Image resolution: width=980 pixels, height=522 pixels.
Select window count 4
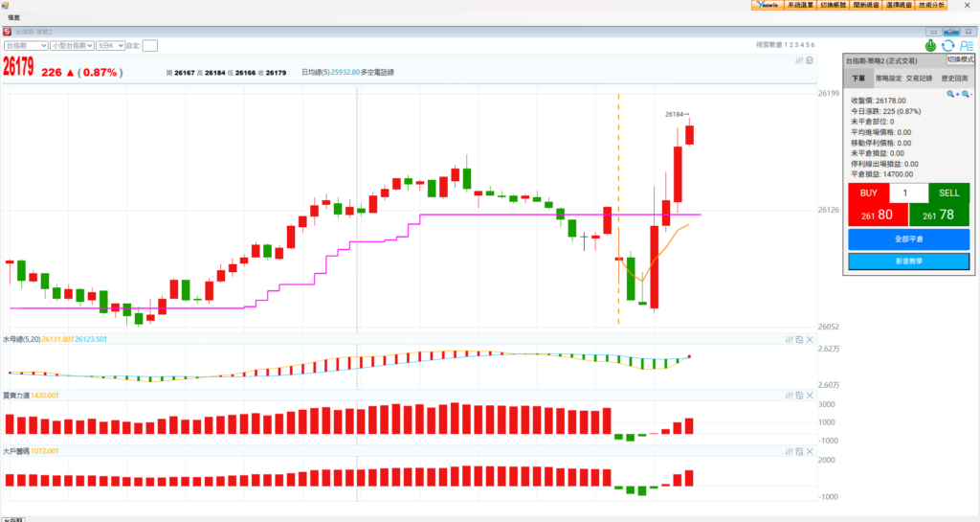801,45
